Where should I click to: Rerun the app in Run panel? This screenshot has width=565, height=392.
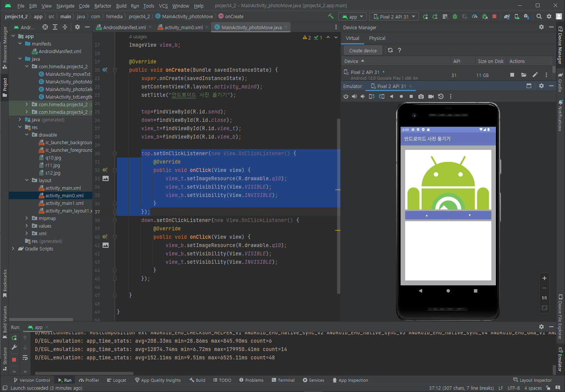point(14,338)
